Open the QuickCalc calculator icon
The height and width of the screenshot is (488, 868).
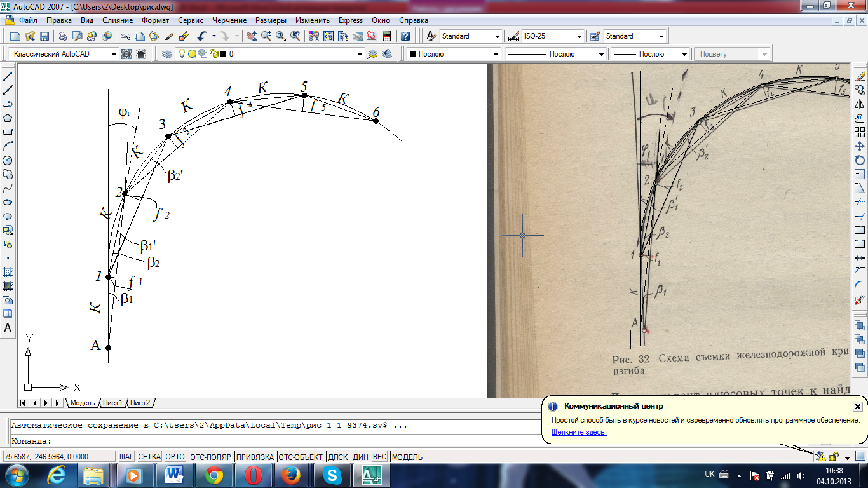point(386,36)
